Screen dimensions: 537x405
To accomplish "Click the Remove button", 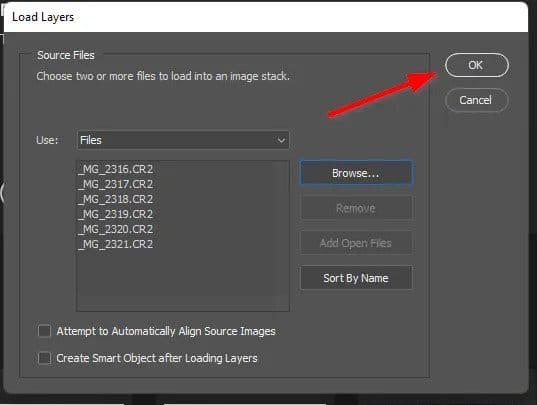I will (356, 208).
